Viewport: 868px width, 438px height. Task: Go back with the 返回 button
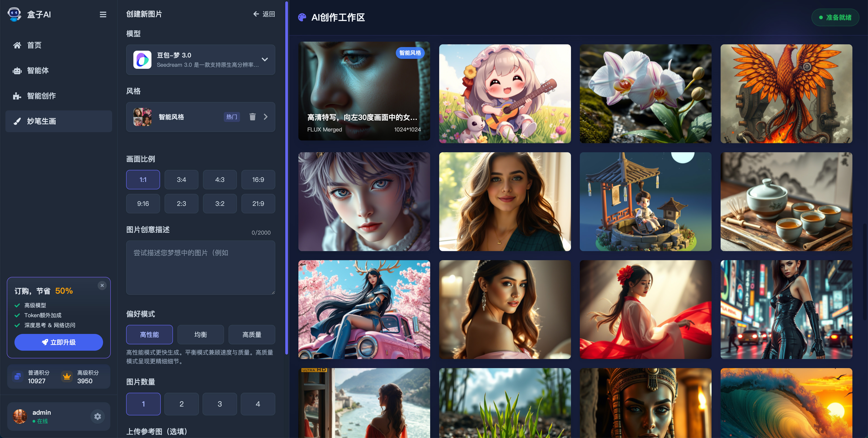pyautogui.click(x=264, y=14)
